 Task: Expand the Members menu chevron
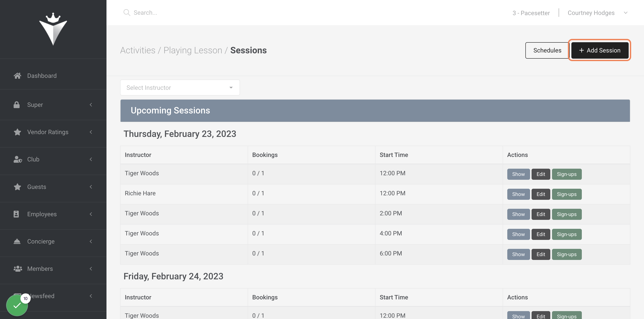(91, 269)
